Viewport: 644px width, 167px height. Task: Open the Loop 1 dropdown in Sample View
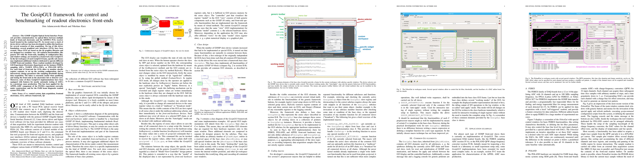tap(580, 27)
